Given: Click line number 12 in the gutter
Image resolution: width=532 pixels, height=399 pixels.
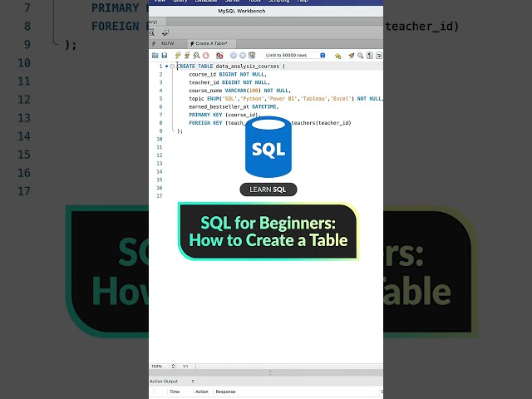Looking at the screenshot, I should point(160,155).
